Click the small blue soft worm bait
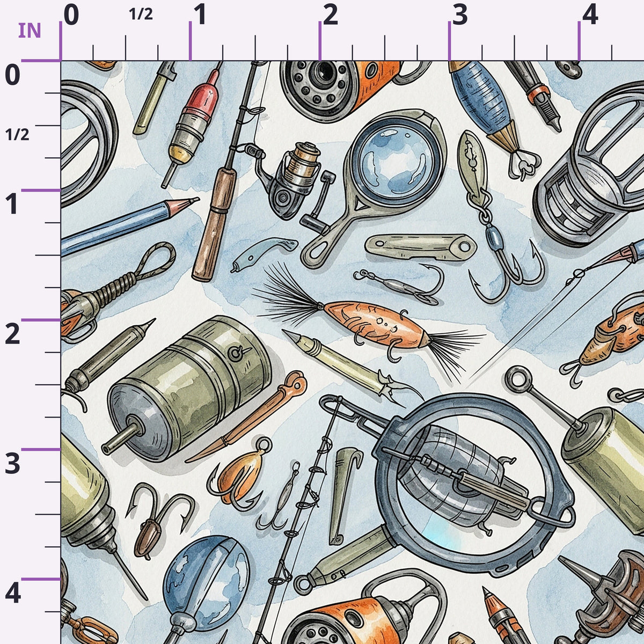The width and height of the screenshot is (644, 644). pyautogui.click(x=264, y=254)
